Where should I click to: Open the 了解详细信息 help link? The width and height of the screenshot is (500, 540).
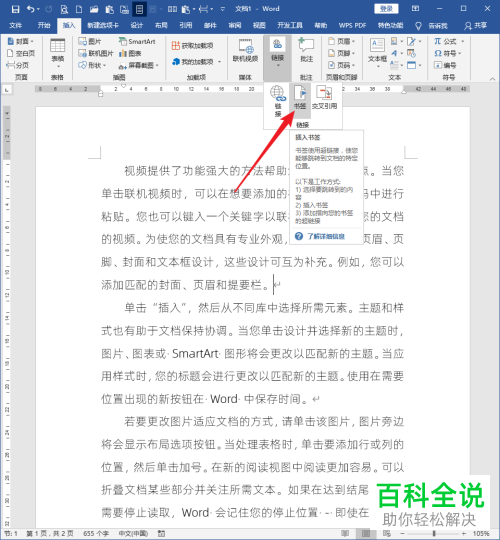coord(326,236)
